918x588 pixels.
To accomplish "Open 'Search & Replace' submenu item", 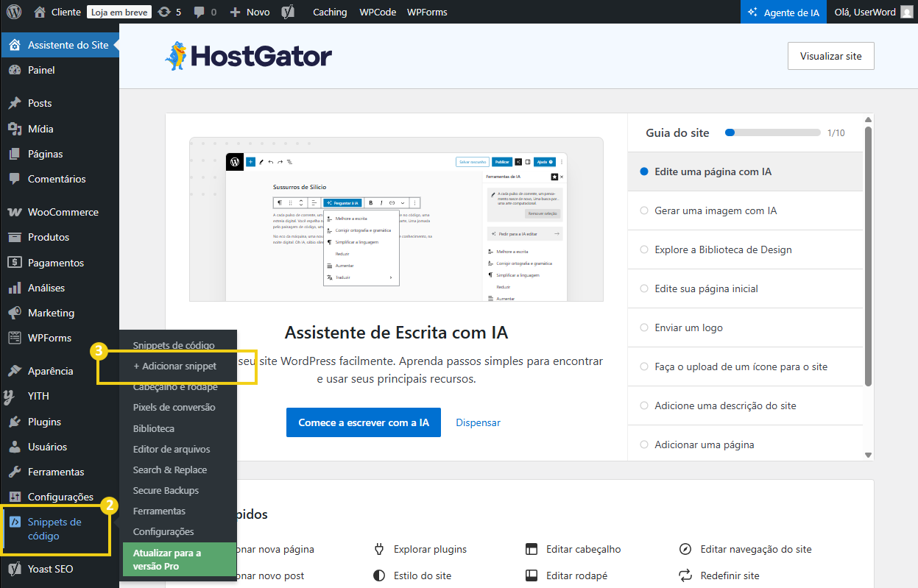I will pos(170,470).
